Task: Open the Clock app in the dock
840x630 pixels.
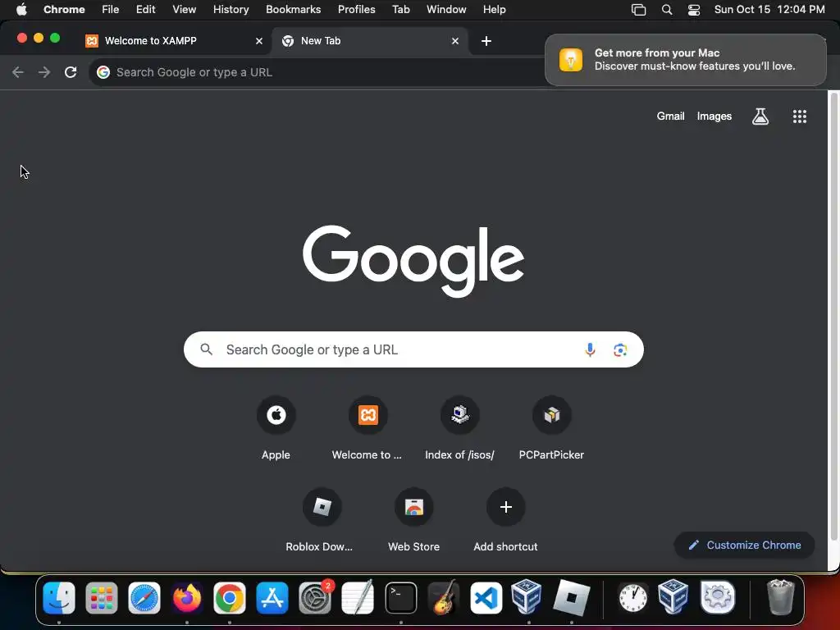Action: point(632,598)
